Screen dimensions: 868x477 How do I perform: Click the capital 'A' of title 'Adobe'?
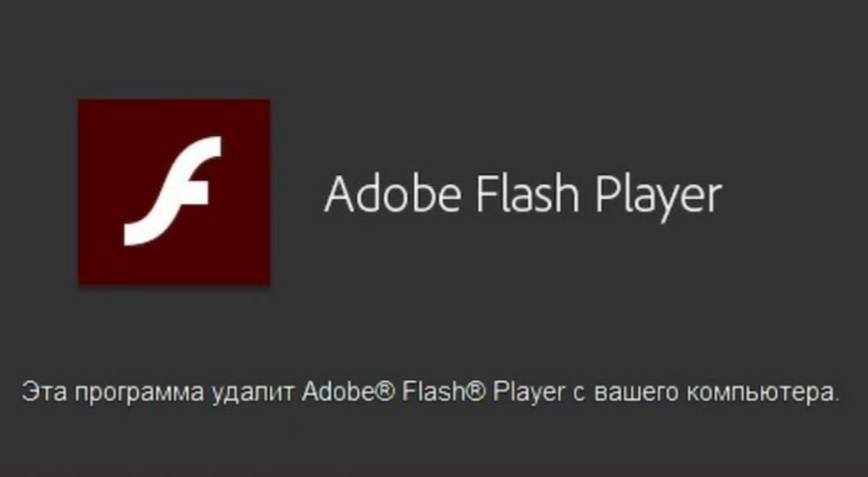(x=339, y=194)
